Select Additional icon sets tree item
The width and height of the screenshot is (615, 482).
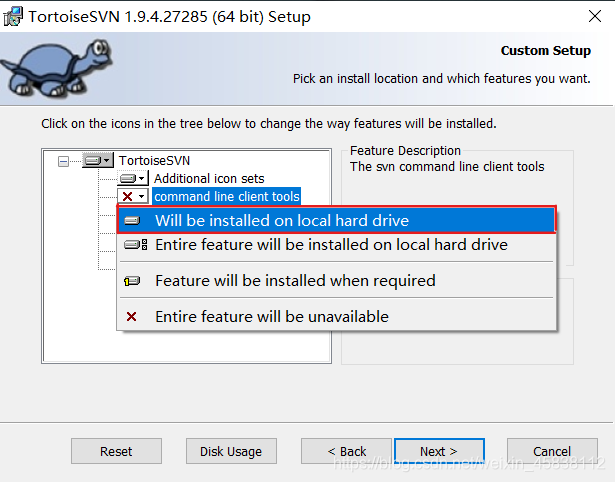coord(209,179)
